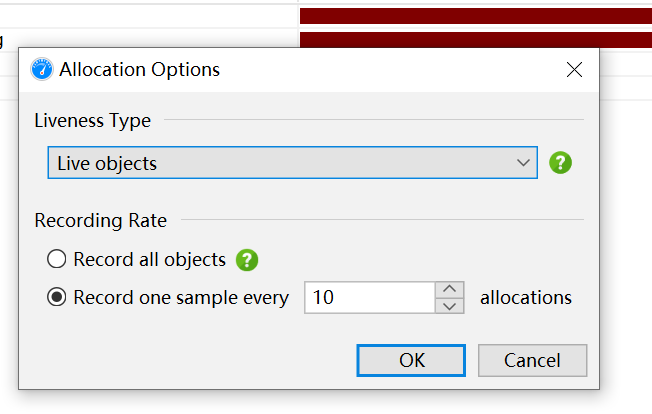Open help for Liveness Type
Image resolution: width=652 pixels, height=414 pixels.
tap(561, 163)
